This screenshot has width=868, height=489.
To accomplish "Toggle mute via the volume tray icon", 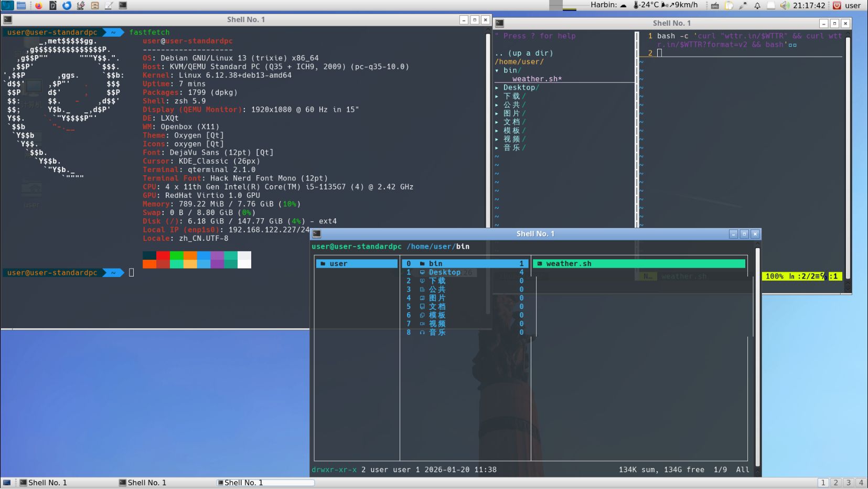I will (x=784, y=5).
